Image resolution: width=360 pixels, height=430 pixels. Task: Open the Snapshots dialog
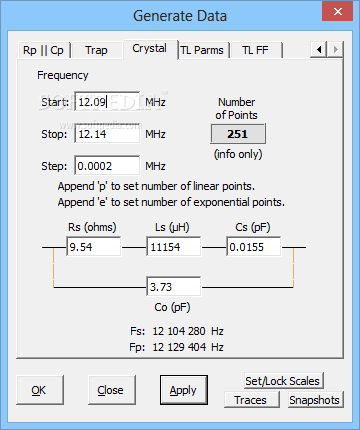[315, 400]
